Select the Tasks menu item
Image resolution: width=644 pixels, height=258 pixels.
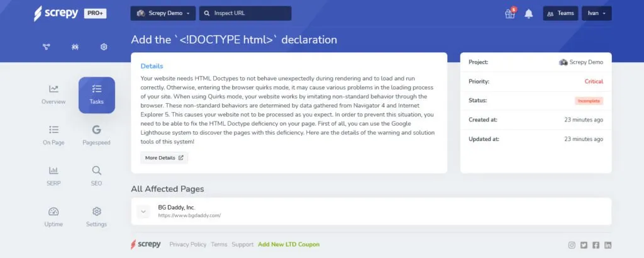(x=96, y=95)
